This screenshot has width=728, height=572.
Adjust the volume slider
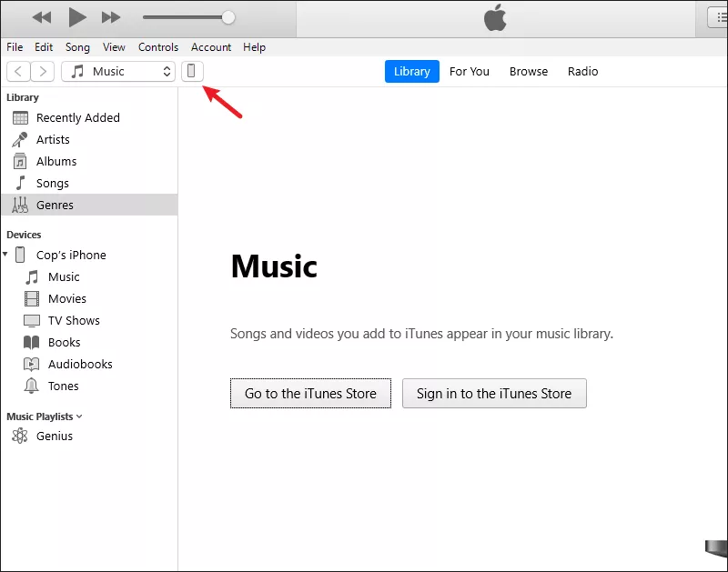pyautogui.click(x=227, y=16)
